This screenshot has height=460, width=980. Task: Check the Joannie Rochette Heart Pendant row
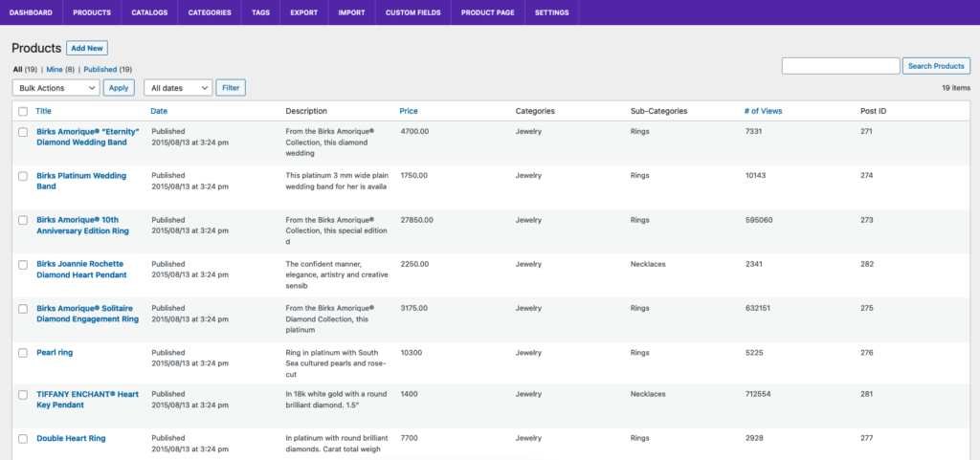pyautogui.click(x=23, y=265)
